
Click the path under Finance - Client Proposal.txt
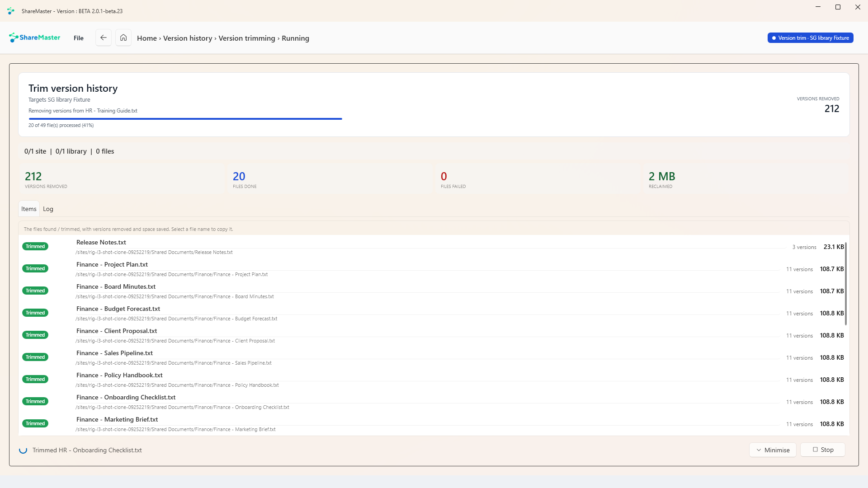click(175, 341)
